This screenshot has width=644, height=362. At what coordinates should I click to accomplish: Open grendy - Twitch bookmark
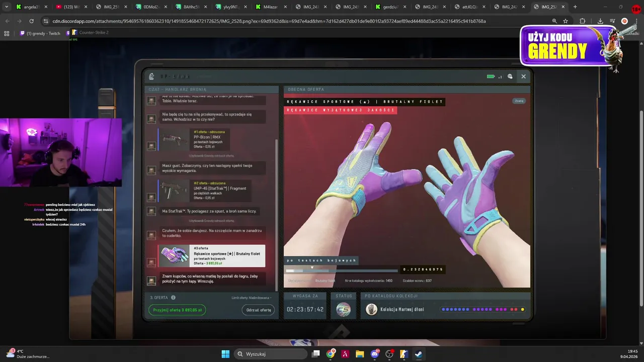point(40,33)
